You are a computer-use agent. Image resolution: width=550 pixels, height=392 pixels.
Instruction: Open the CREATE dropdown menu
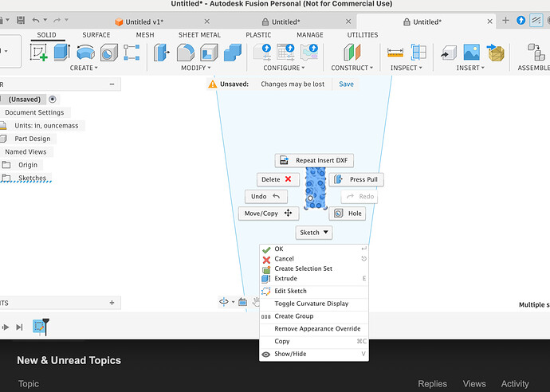click(84, 68)
